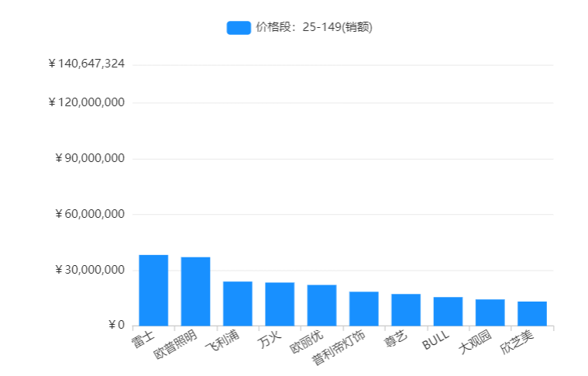Click the 大观园 bar
This screenshot has height=376, width=588.
(x=490, y=312)
